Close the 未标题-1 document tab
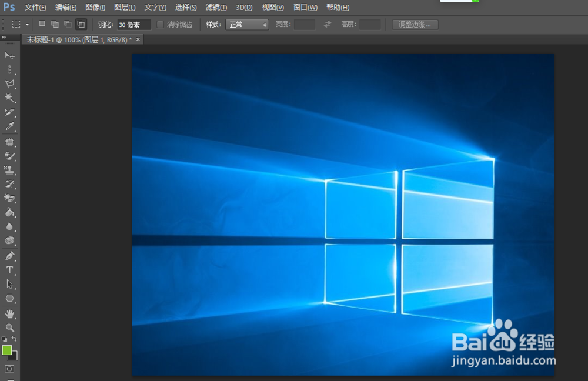This screenshot has height=381, width=588. click(138, 39)
